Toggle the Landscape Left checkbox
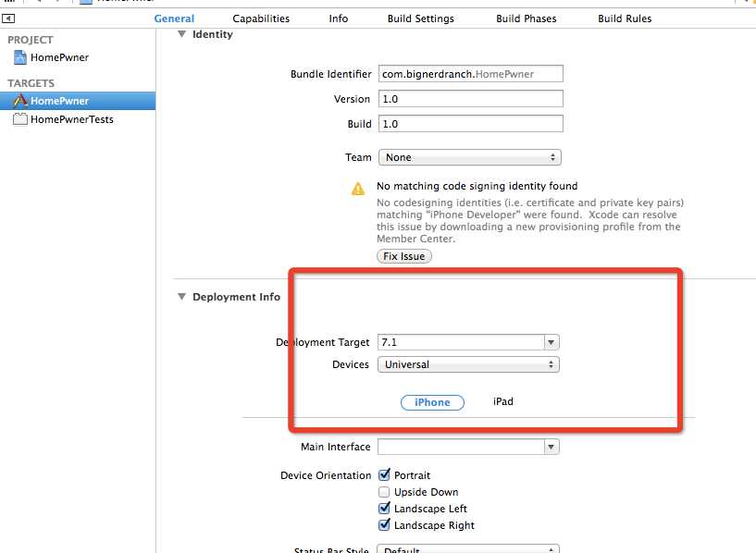The width and height of the screenshot is (756, 553). coord(384,509)
